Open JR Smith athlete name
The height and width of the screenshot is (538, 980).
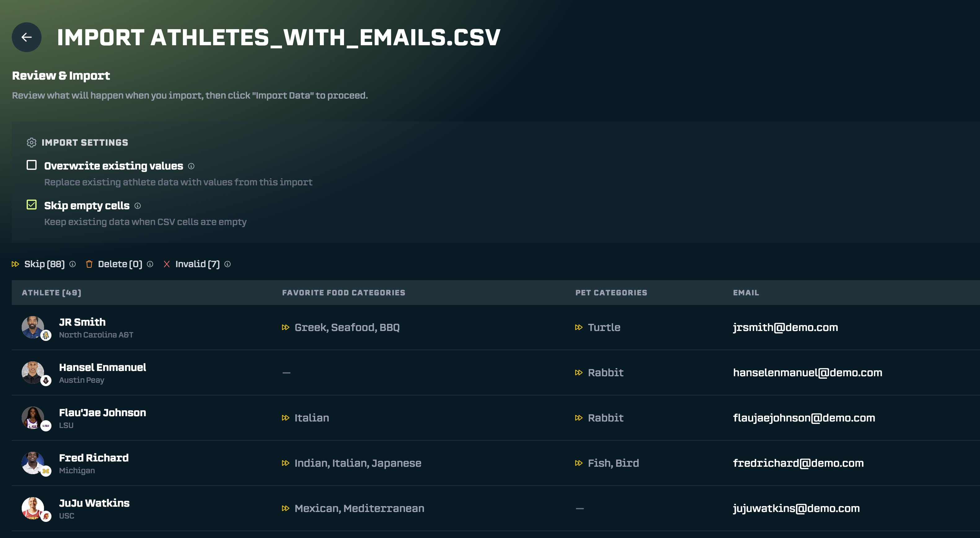[x=82, y=322]
